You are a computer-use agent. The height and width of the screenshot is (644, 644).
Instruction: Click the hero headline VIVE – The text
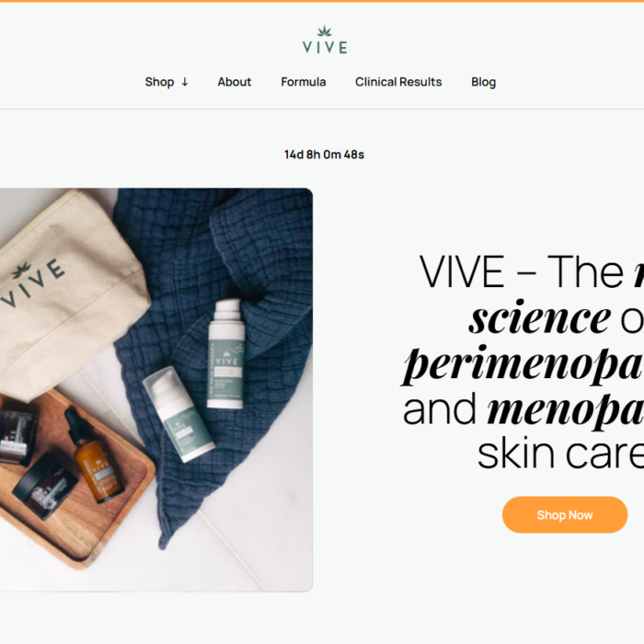522,271
